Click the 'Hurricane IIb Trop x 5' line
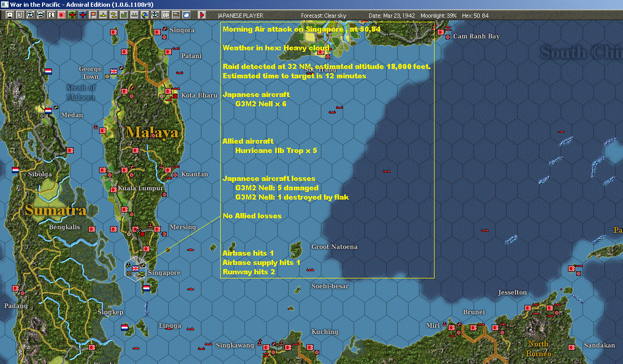 click(x=276, y=150)
